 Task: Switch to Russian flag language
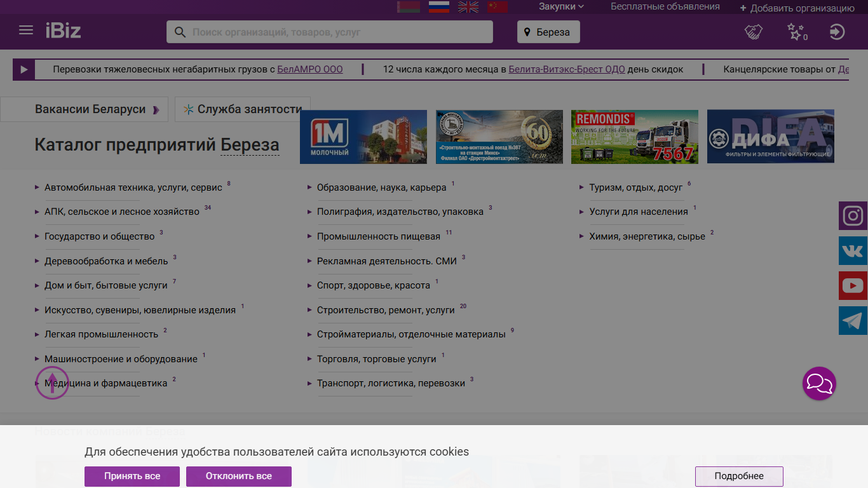tap(439, 7)
